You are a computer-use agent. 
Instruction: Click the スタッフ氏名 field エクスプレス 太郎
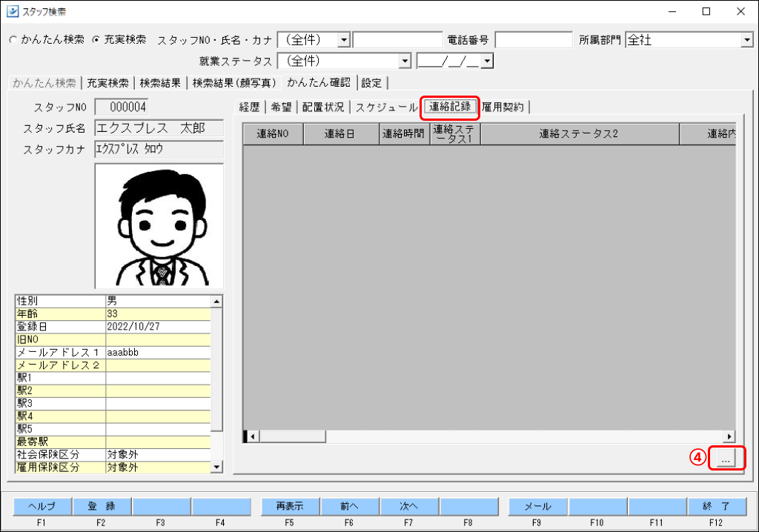click(x=159, y=128)
